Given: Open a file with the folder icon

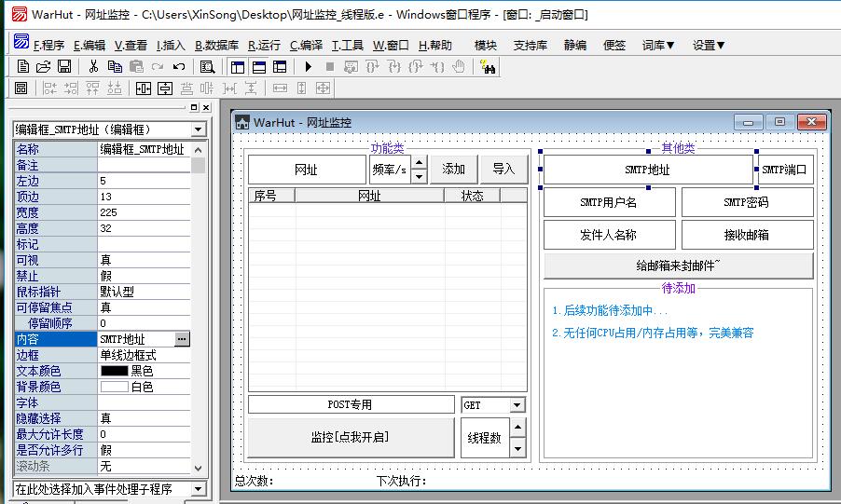Looking at the screenshot, I should pyautogui.click(x=43, y=67).
